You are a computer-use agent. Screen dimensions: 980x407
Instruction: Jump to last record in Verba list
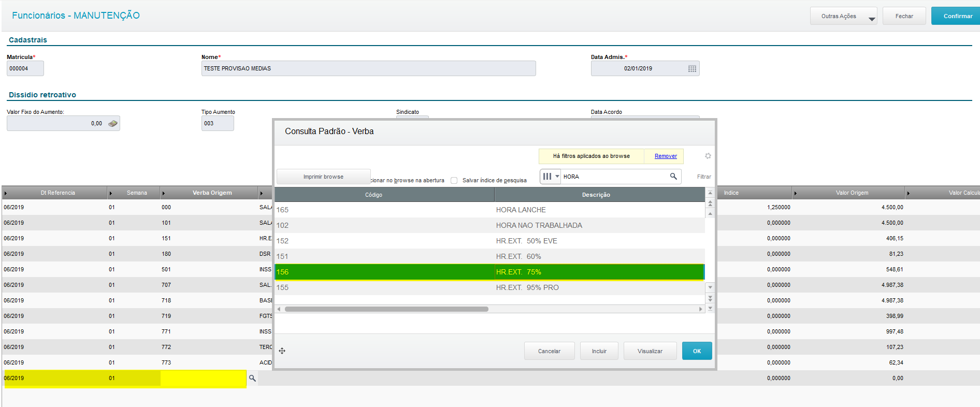coord(710,308)
